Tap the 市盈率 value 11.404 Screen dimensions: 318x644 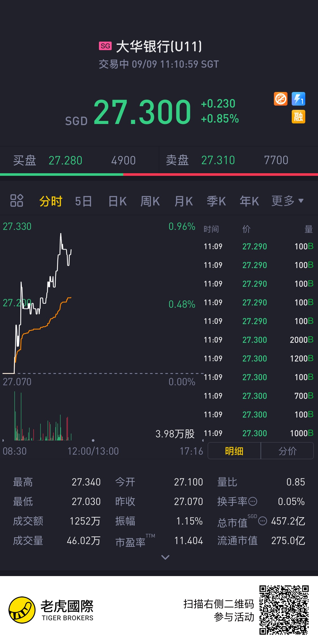point(189,541)
